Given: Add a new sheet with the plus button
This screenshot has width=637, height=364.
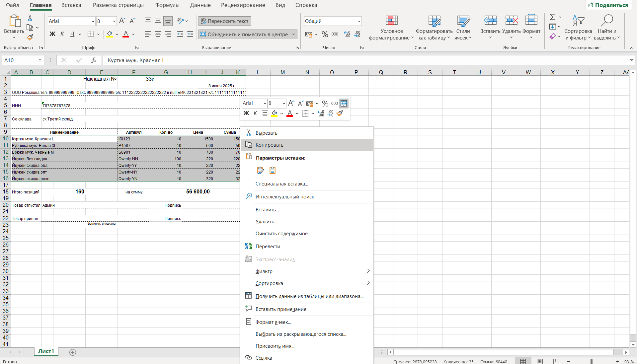Looking at the screenshot, I should [73, 352].
